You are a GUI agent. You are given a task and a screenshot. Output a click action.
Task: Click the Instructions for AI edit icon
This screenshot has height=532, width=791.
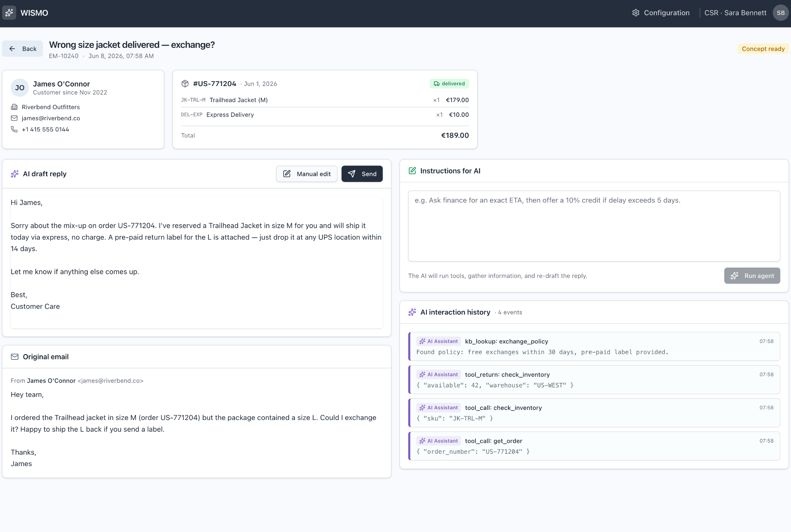[412, 171]
